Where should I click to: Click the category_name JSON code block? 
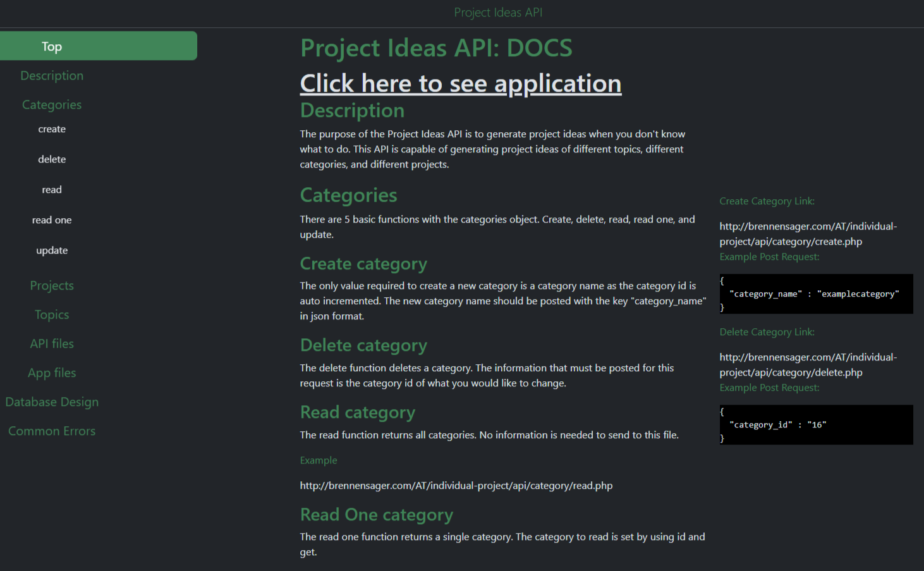click(816, 294)
